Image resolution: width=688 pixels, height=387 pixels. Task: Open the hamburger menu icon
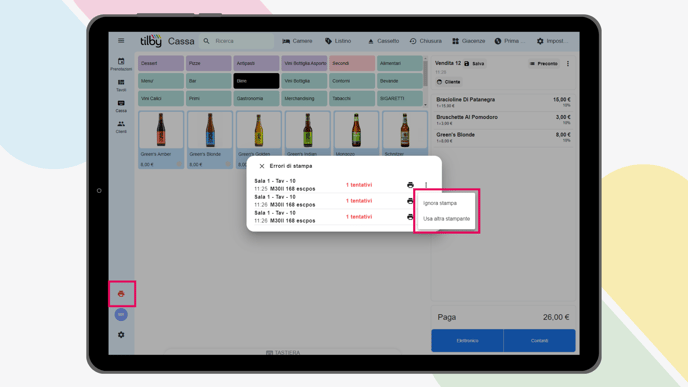click(121, 41)
